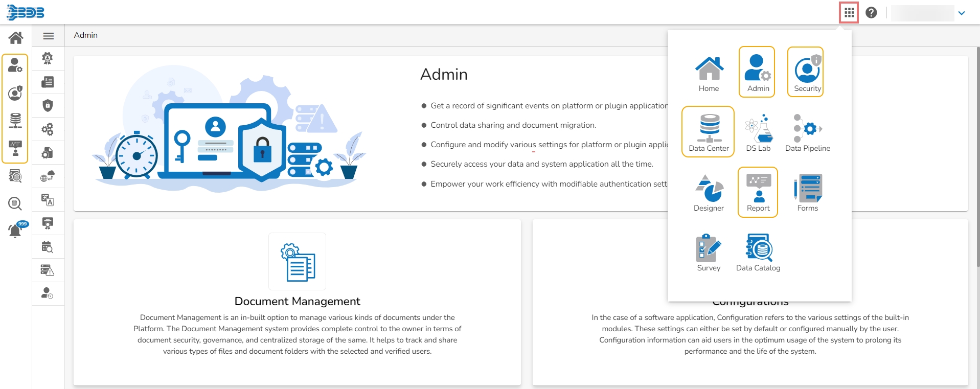The height and width of the screenshot is (389, 980).
Task: Click the calendar with magnifier icon in admin panel
Action: point(48,247)
